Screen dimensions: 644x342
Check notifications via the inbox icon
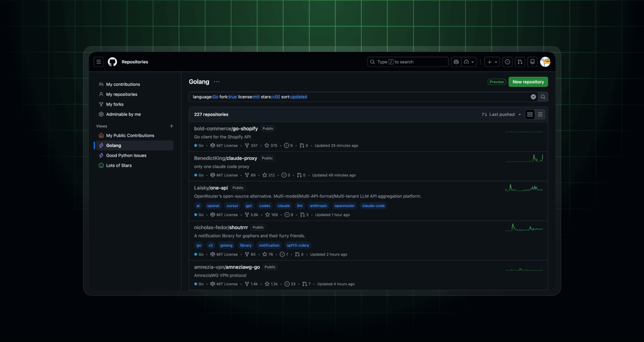point(532,62)
